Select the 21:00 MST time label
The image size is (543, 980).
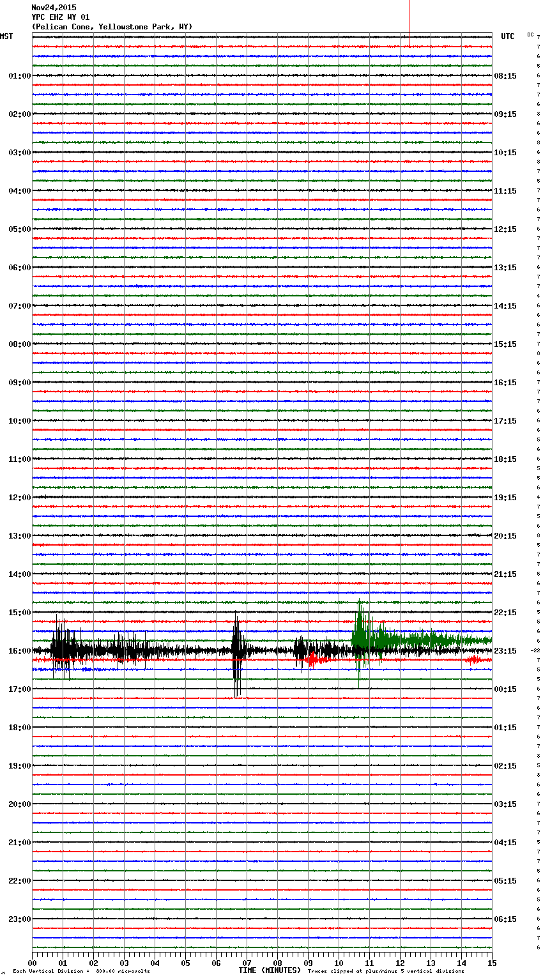click(x=20, y=843)
